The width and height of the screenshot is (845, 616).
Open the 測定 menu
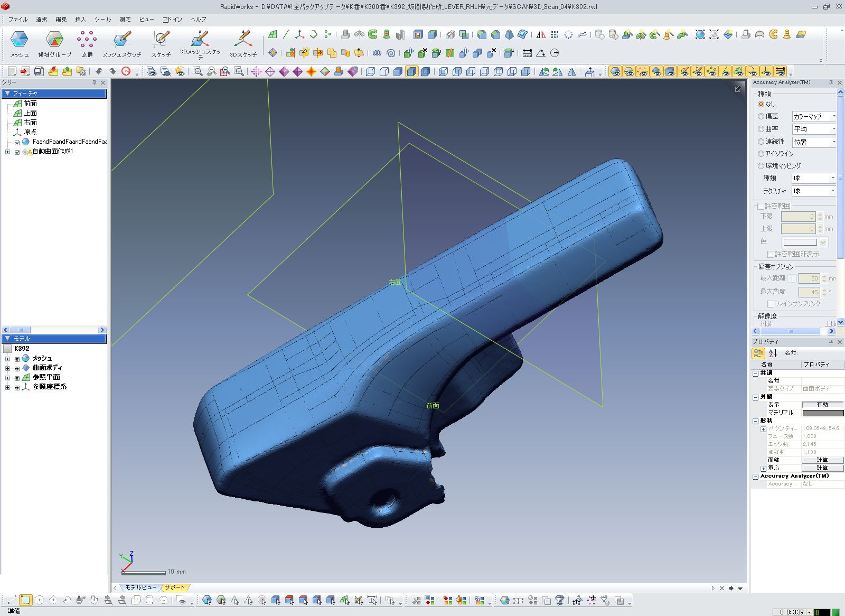(125, 20)
